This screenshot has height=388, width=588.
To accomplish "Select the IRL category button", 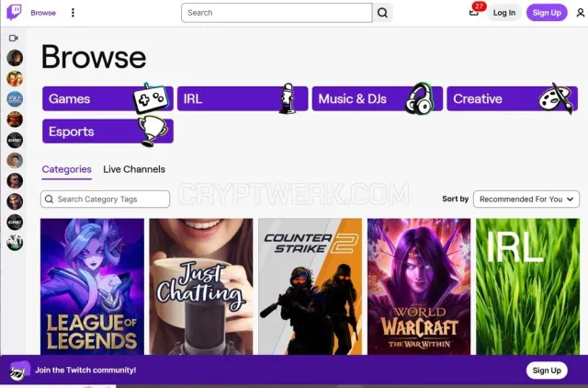I will click(243, 98).
